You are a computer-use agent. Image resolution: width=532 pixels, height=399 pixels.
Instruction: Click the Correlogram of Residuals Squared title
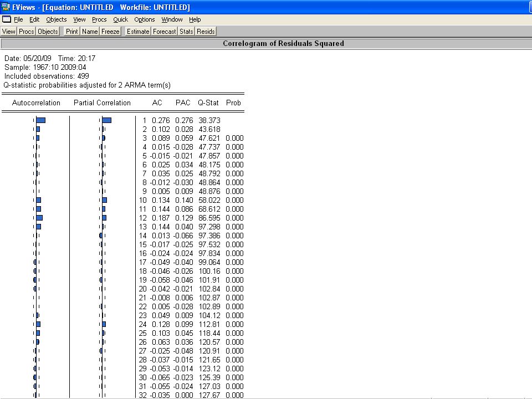coord(283,43)
